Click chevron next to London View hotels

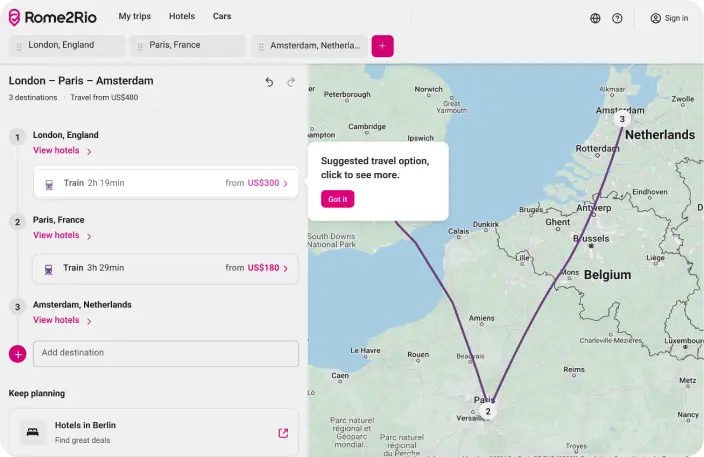click(x=89, y=151)
